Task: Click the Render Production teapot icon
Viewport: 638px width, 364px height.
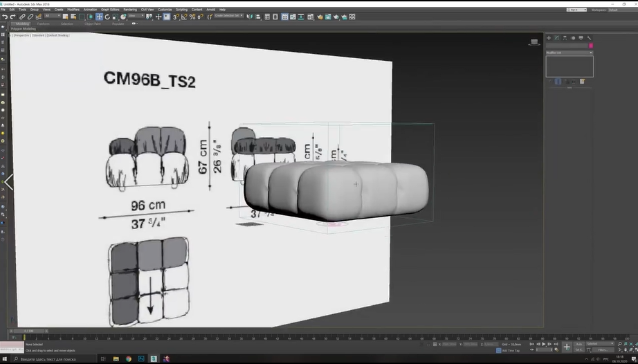Action: coord(336,17)
